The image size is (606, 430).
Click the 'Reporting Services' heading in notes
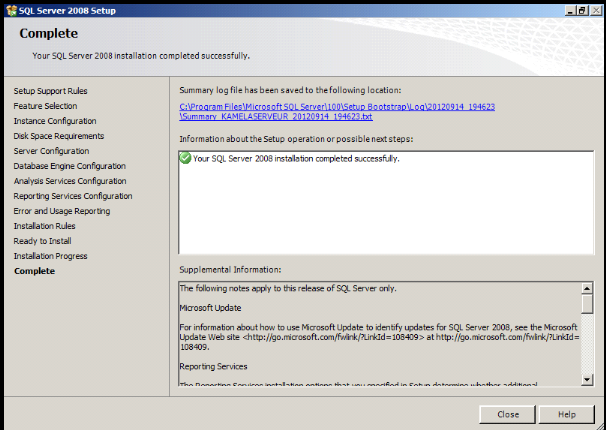click(213, 366)
